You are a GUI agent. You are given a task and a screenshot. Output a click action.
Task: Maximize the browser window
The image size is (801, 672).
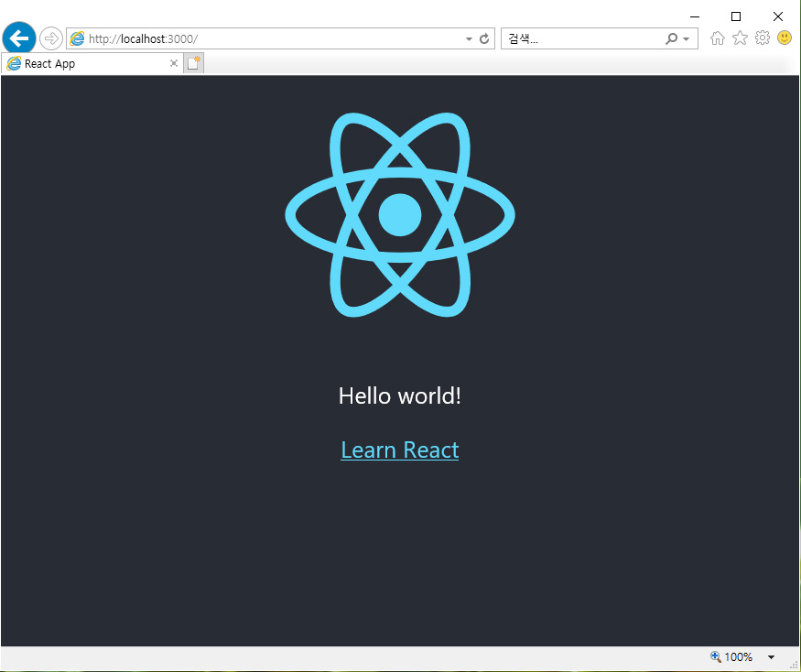point(736,16)
